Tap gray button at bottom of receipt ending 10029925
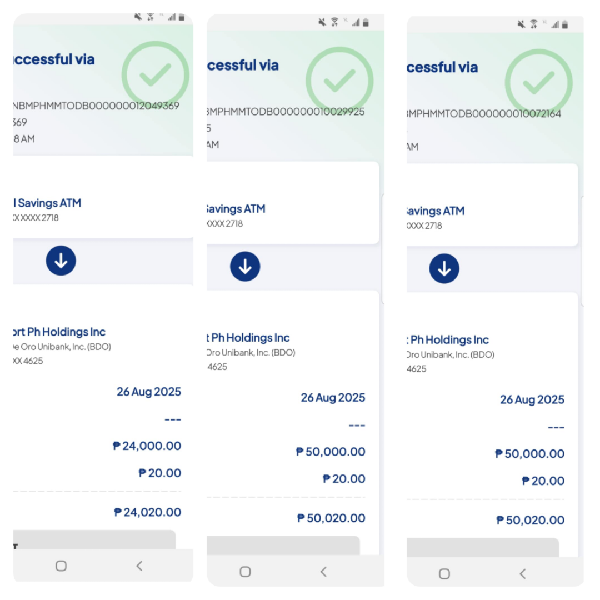The width and height of the screenshot is (600, 600). click(283, 545)
